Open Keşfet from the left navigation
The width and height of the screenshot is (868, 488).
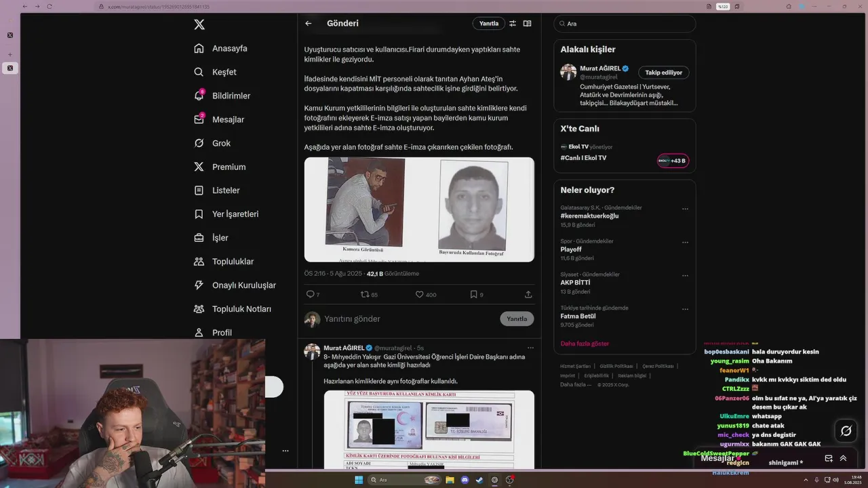(215, 72)
